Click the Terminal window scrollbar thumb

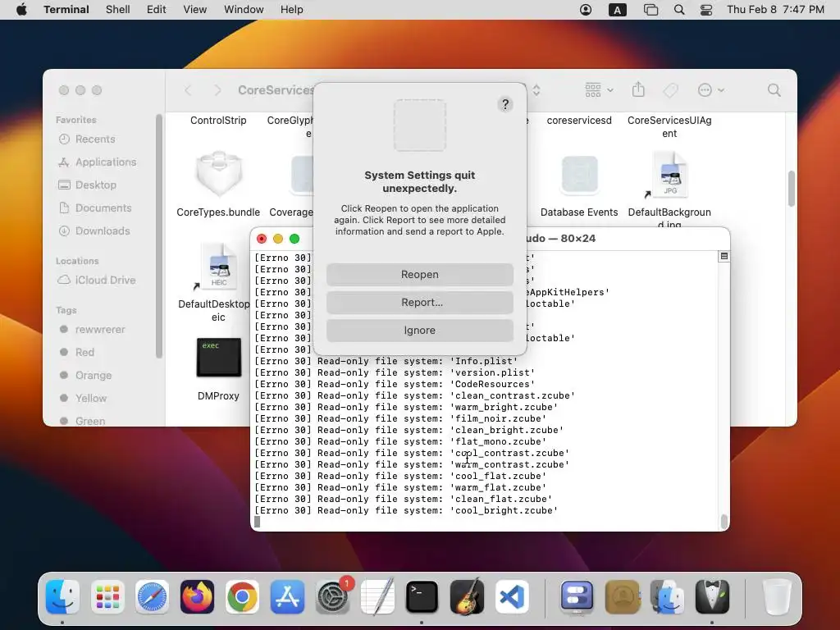(x=724, y=521)
